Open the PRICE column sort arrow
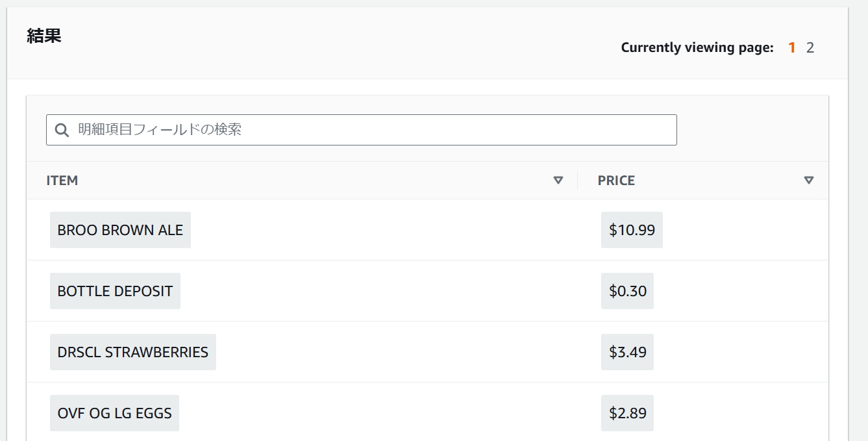 [808, 181]
